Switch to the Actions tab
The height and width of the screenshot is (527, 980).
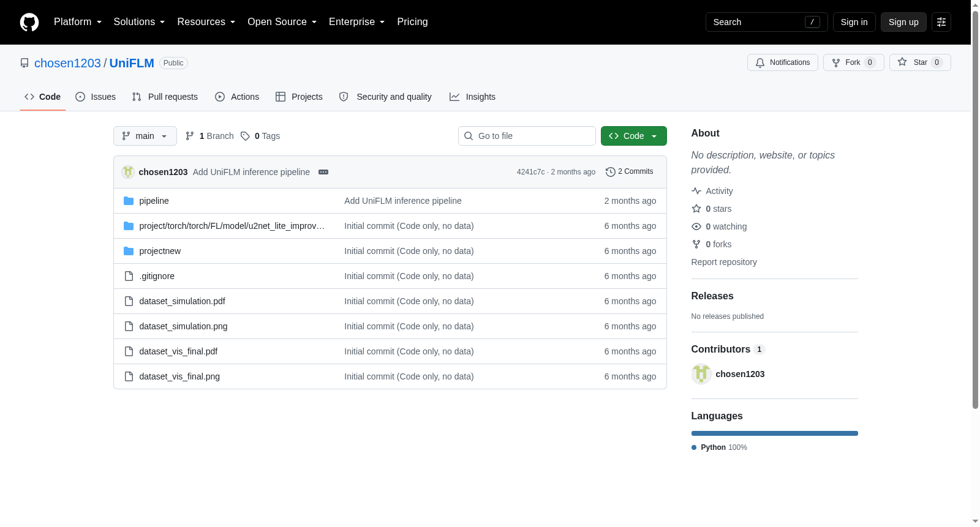tap(237, 97)
